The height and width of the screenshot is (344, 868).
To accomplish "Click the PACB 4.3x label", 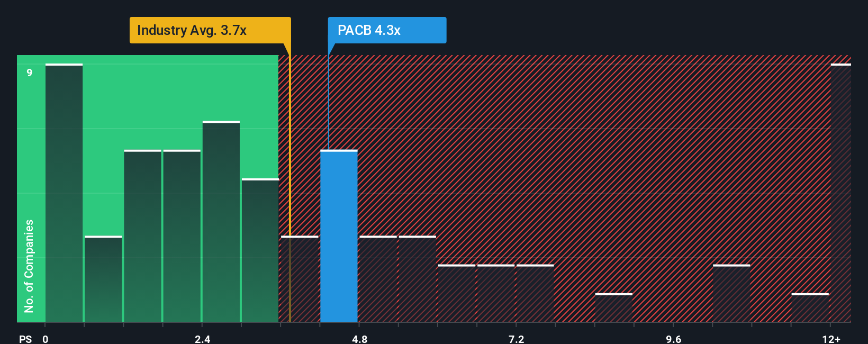I will [x=387, y=30].
